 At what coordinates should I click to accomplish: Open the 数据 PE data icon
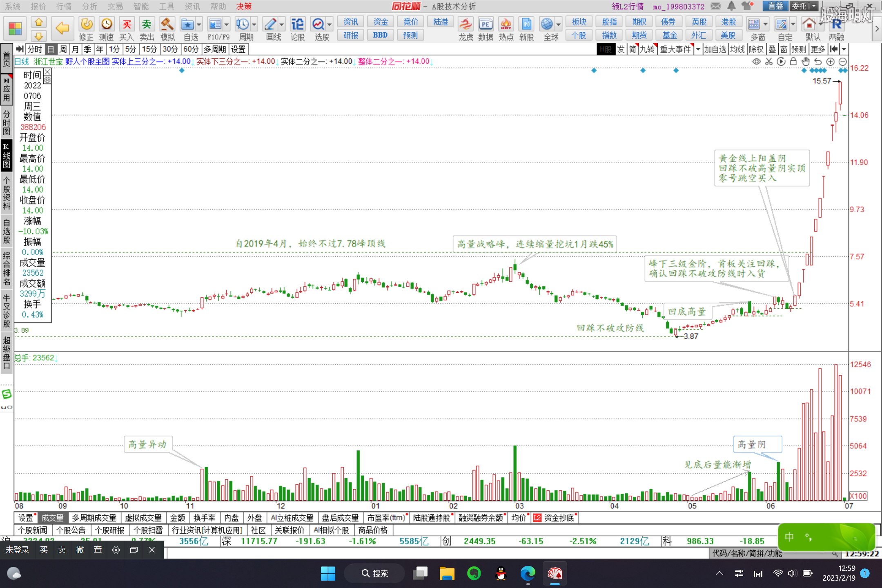(x=486, y=29)
